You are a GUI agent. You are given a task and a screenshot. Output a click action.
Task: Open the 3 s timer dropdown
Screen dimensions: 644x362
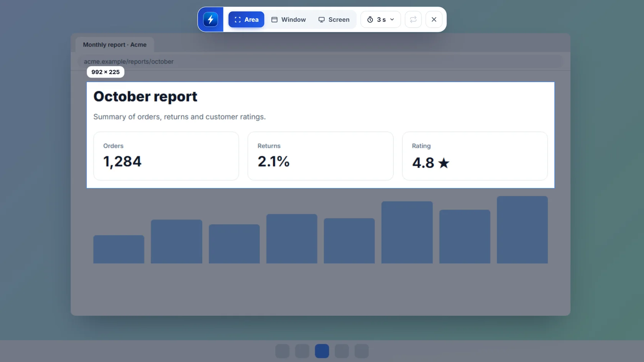coord(381,20)
